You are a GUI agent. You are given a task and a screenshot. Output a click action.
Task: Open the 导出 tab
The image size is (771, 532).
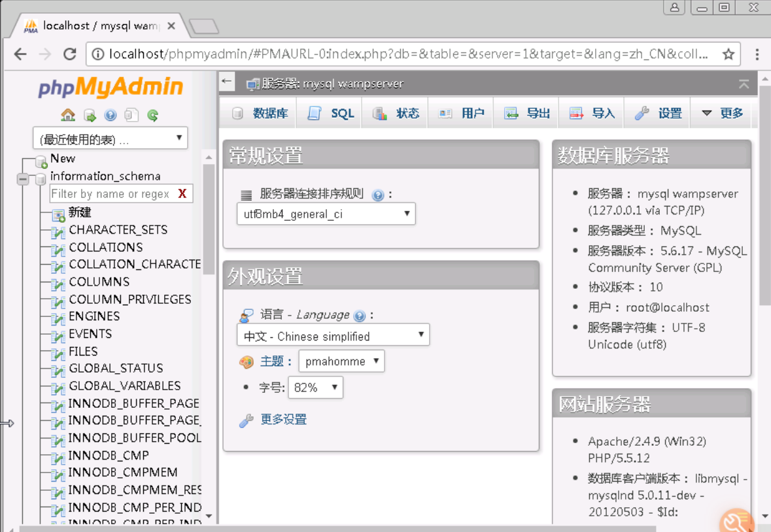(x=526, y=114)
